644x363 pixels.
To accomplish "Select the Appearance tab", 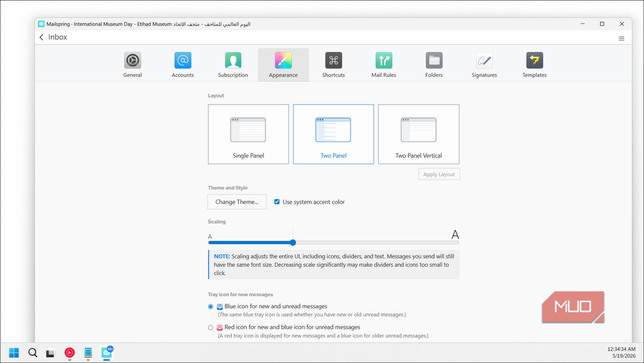I will [283, 65].
